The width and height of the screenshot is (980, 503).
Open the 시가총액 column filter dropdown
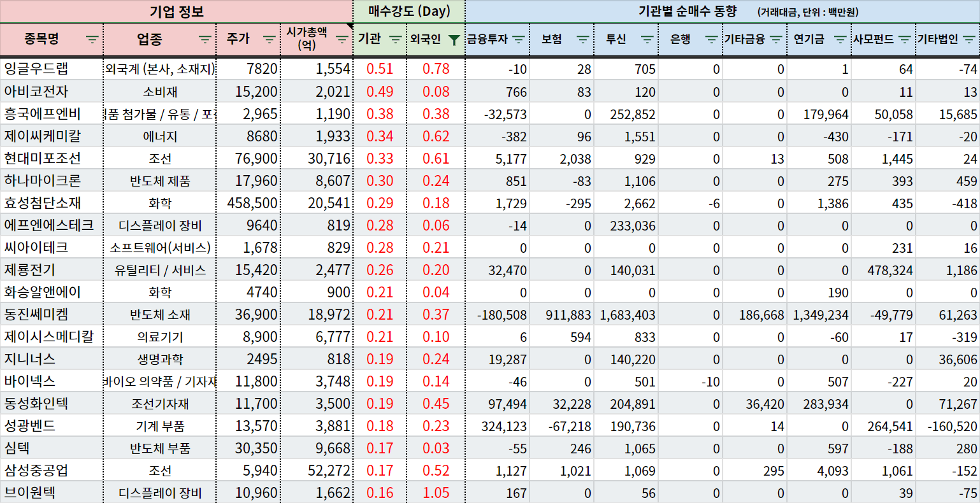[342, 39]
